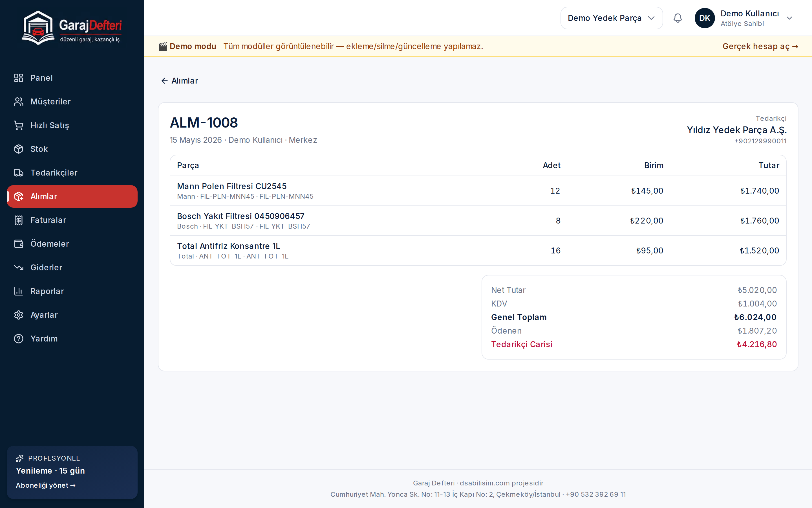The image size is (812, 508).
Task: Click the GarajDefteri logo
Action: pyautogui.click(x=72, y=27)
